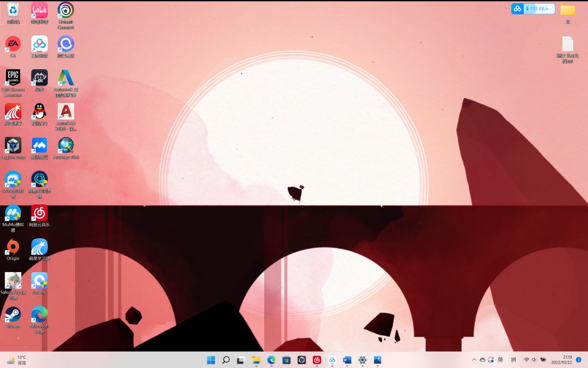Expand hidden system tray icons chevron

pyautogui.click(x=474, y=360)
